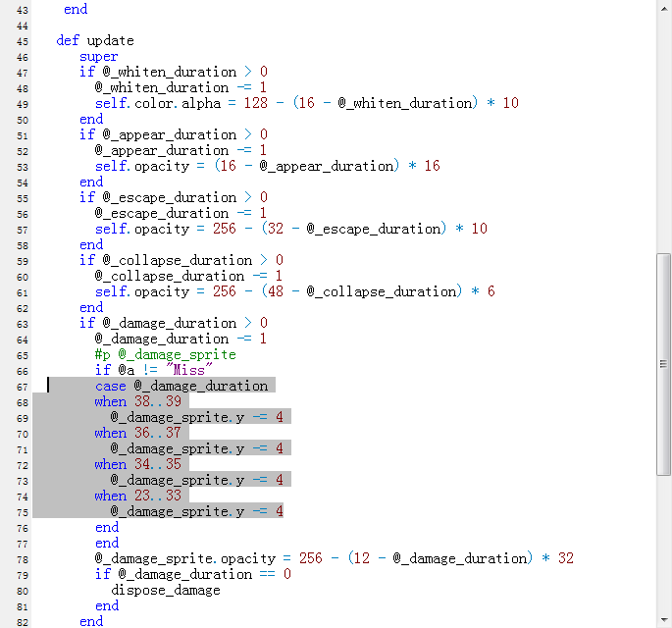Click 'if @_escape_duration > 0' line
This screenshot has height=628, width=672.
pyautogui.click(x=174, y=197)
